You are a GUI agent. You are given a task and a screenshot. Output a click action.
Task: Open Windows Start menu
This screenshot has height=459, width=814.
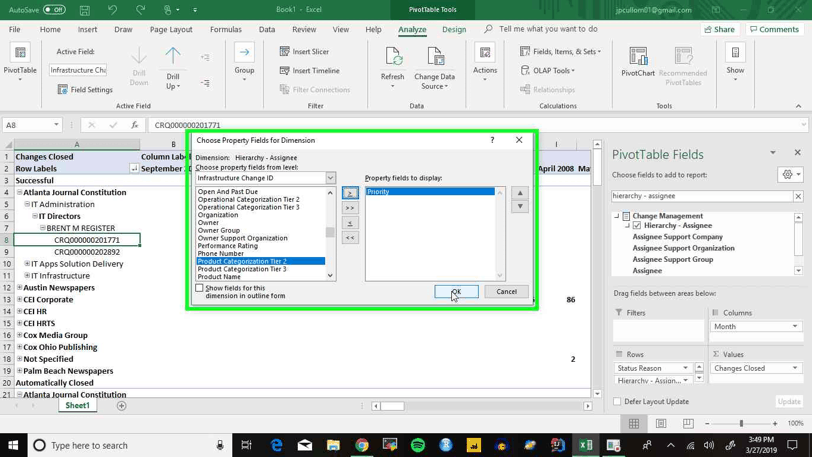(13, 446)
